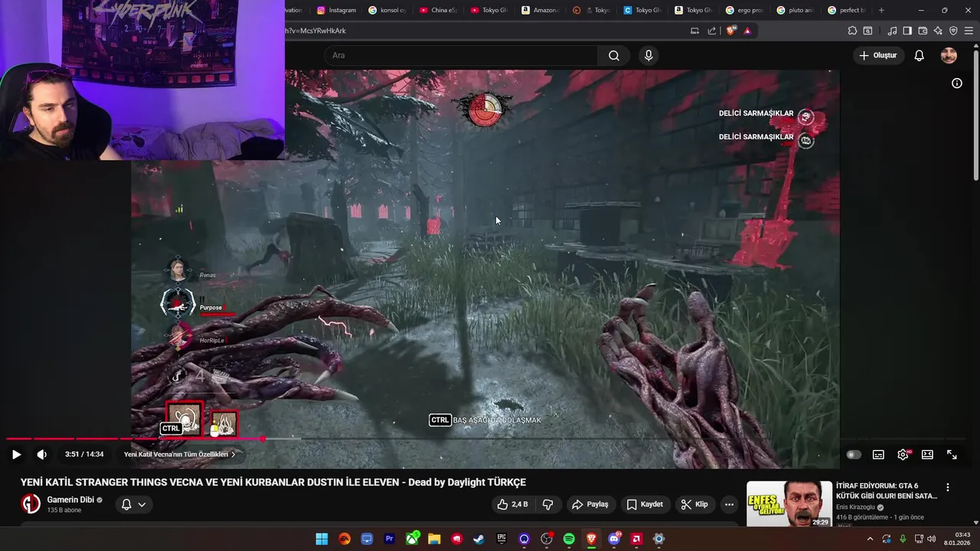Click the Brave Rewards triangle icon
Viewport: 980px width, 551px height.
(747, 31)
